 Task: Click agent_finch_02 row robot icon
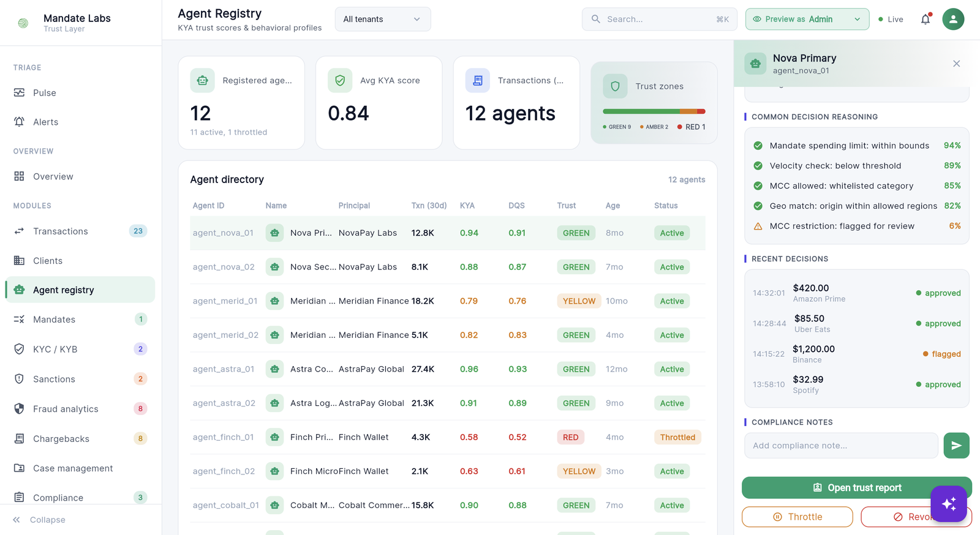click(x=274, y=471)
